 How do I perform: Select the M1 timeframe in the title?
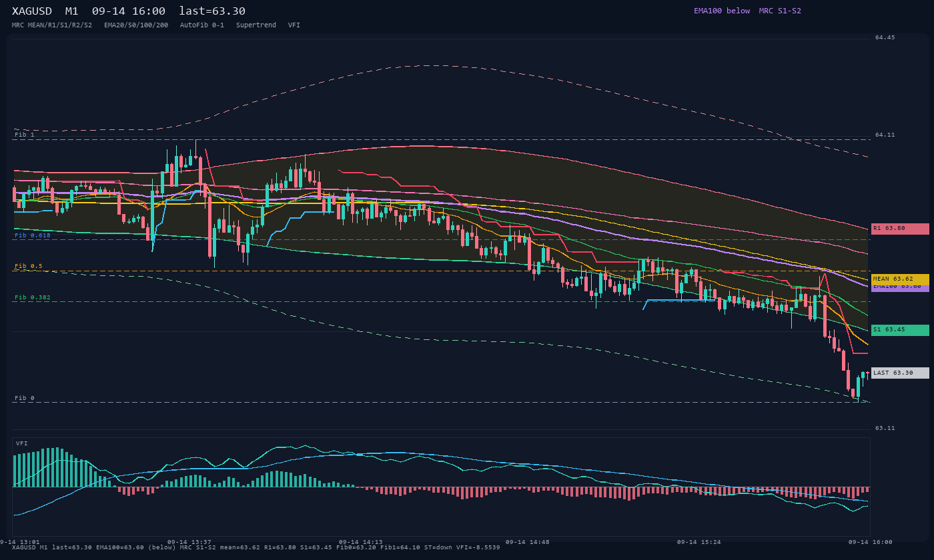[x=72, y=11]
